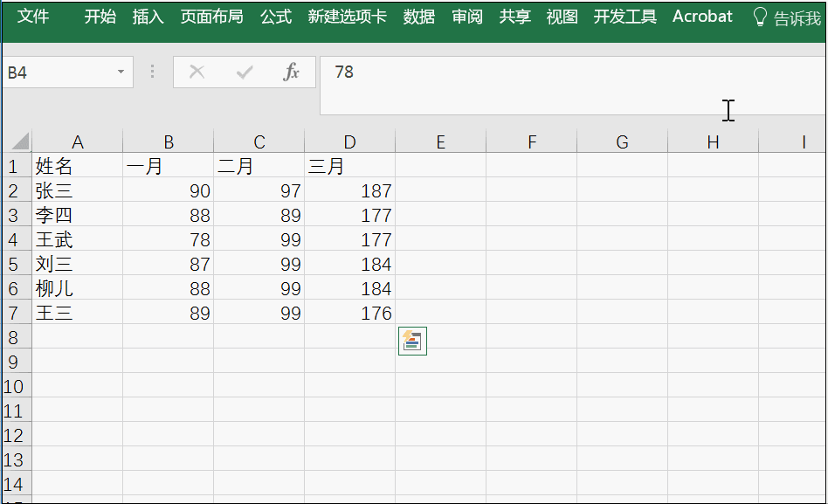
Task: Click the formula bar options dots handle
Action: pos(152,72)
